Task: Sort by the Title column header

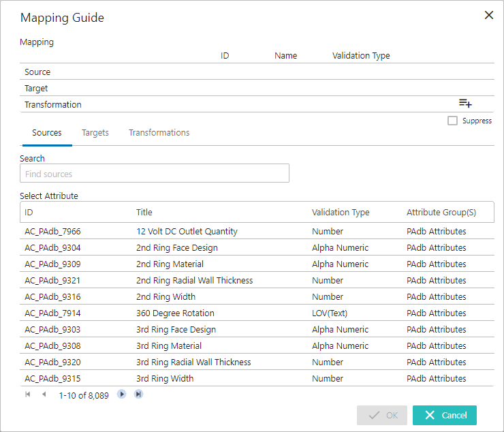Action: click(x=144, y=212)
